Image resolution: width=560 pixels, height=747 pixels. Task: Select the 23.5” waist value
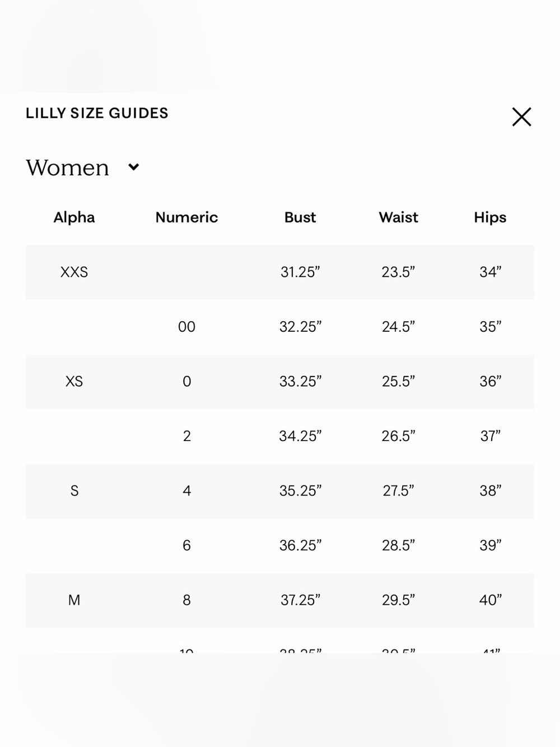click(398, 272)
